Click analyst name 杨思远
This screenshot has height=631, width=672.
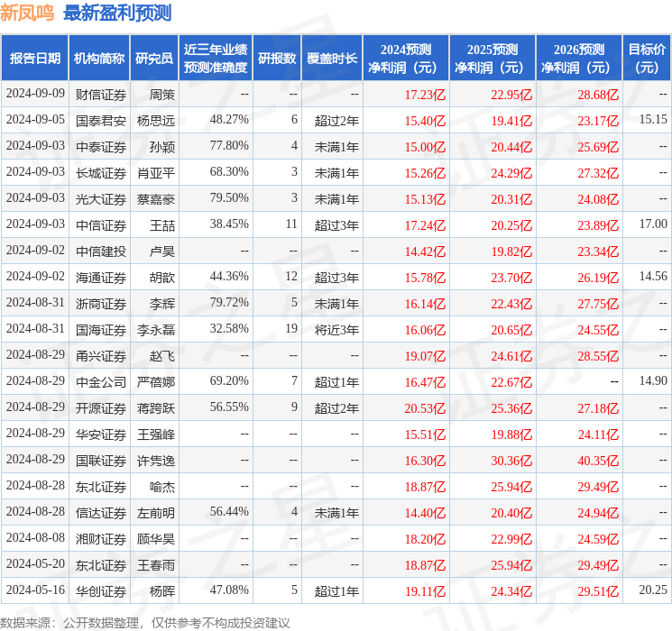click(156, 121)
